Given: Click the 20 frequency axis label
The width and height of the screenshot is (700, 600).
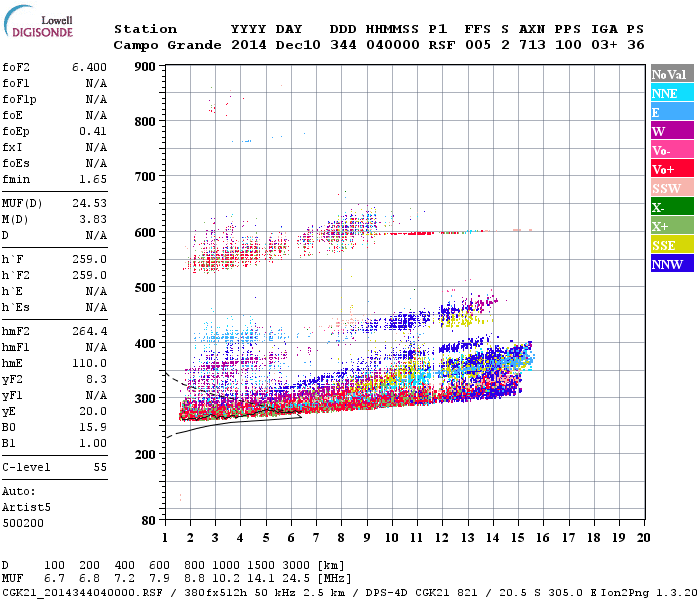Looking at the screenshot, I should tap(643, 538).
